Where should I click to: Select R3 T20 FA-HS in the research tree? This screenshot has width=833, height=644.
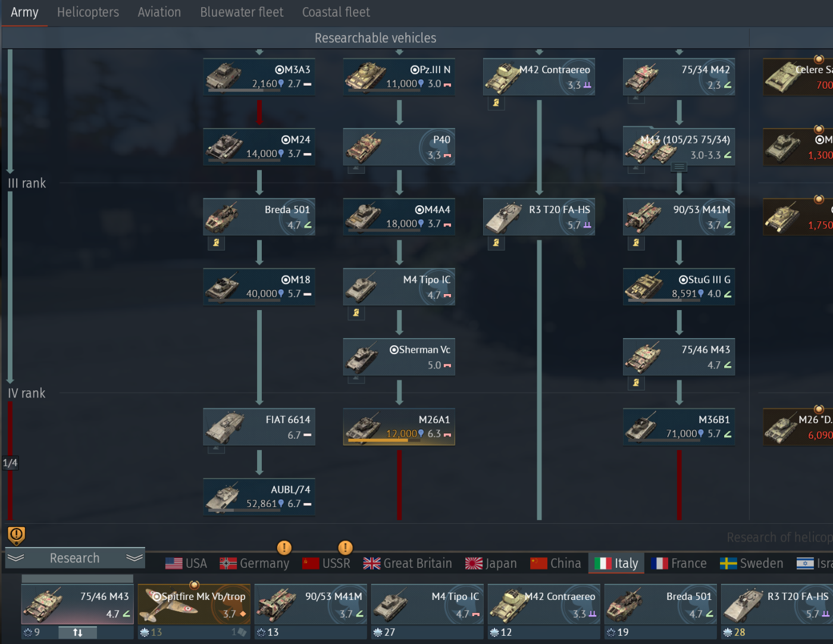[x=539, y=217]
